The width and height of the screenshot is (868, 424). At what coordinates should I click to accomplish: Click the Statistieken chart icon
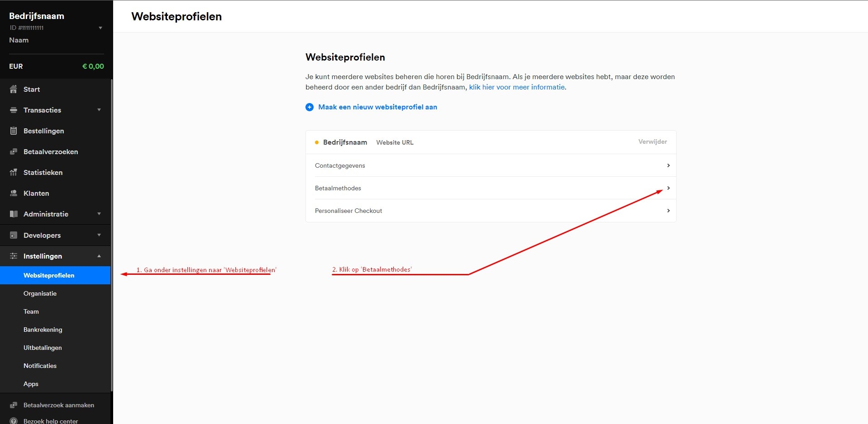click(14, 173)
